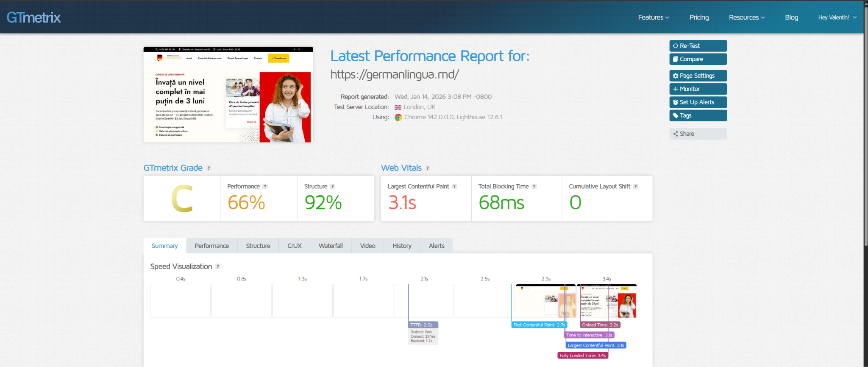Open the Hey Valentin account dropdown
868x367 pixels.
coord(837,17)
